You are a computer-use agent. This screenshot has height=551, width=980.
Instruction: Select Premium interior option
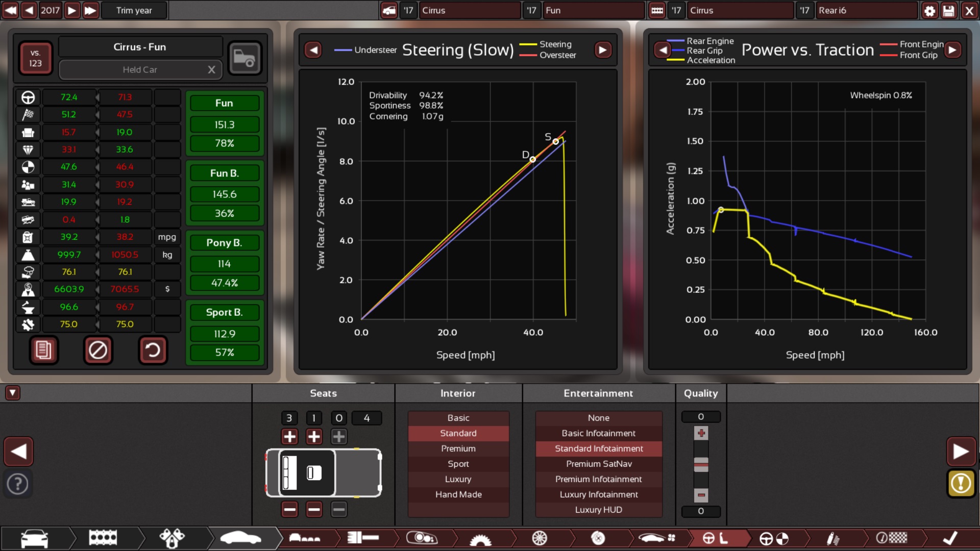(458, 448)
